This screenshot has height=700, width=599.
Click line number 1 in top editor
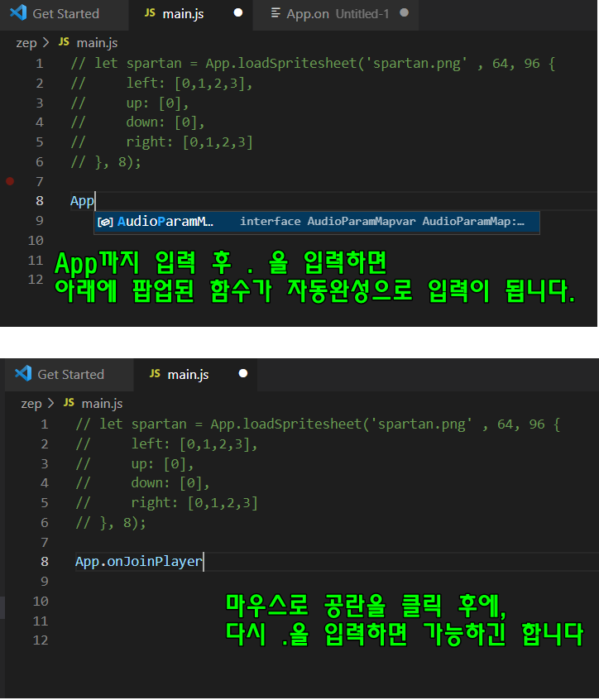coord(40,64)
